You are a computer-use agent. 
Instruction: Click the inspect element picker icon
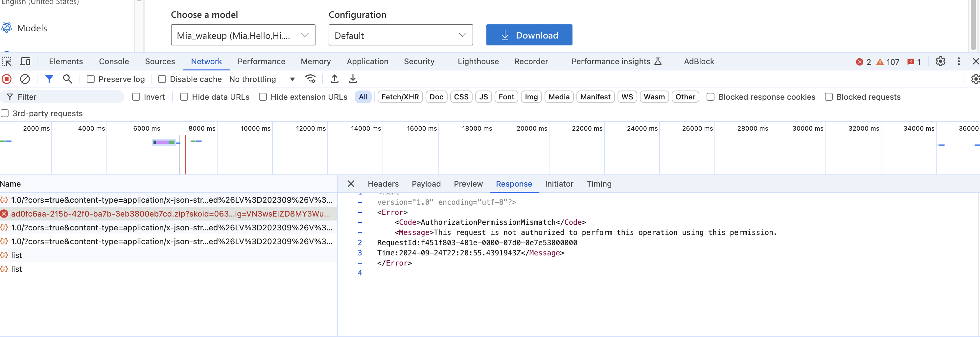(7, 61)
